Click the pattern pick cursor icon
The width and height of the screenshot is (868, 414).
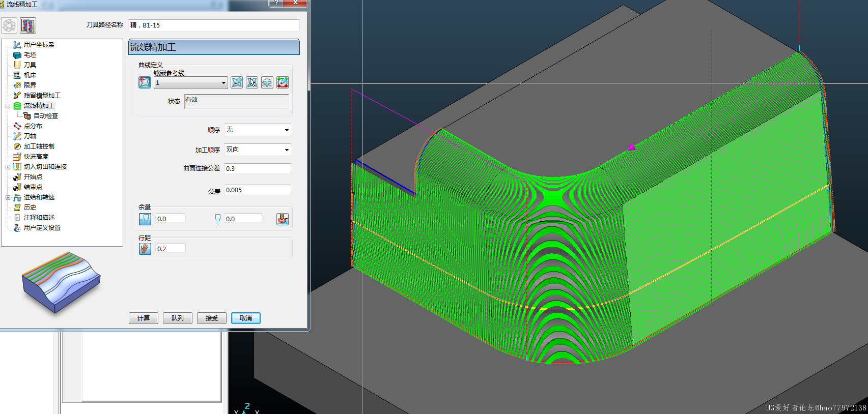coord(252,82)
